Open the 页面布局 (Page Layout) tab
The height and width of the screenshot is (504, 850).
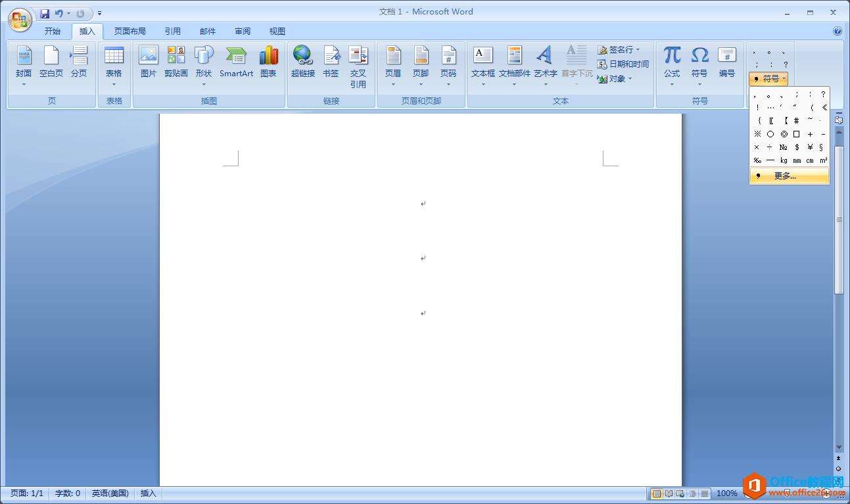click(x=130, y=32)
